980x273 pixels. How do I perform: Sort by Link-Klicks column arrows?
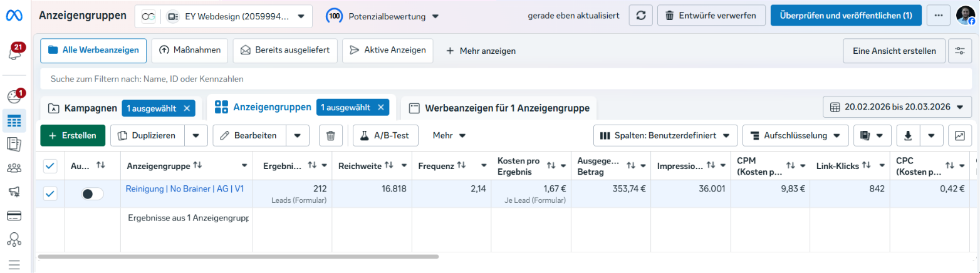coord(867,165)
